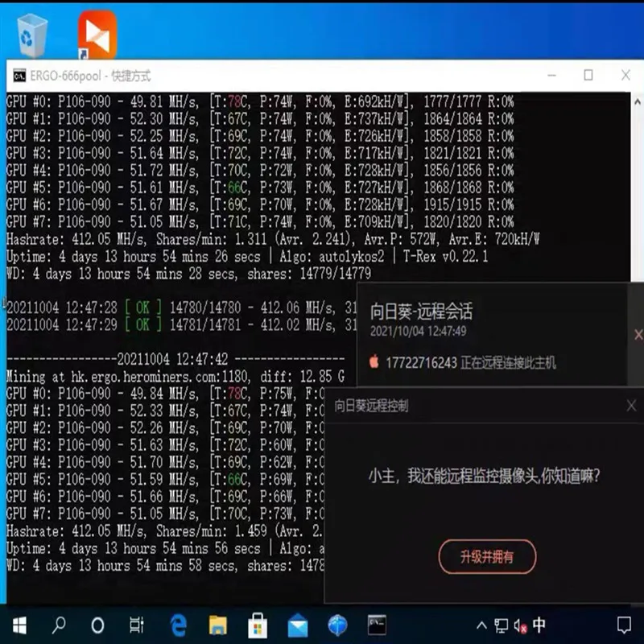Viewport: 644px width, 644px height.
Task: Open network status tray icon
Action: click(x=501, y=625)
